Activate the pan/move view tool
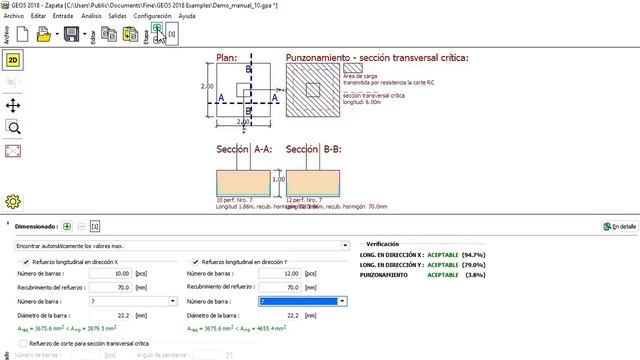This screenshot has width=640, height=360. click(13, 105)
